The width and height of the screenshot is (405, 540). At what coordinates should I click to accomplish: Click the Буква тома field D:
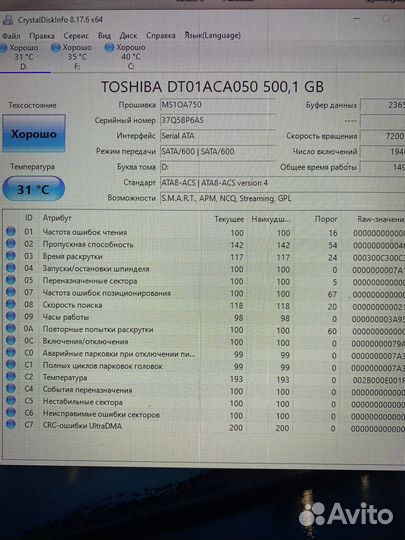point(218,167)
